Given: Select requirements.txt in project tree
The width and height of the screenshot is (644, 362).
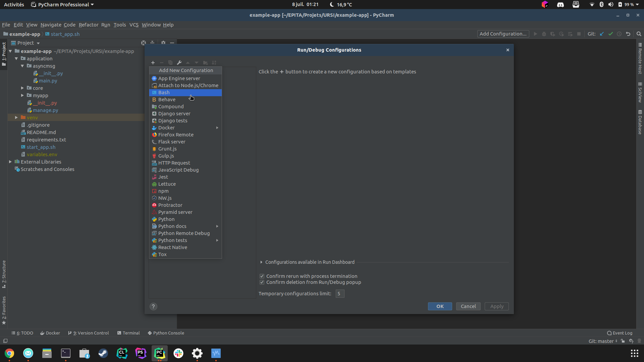Looking at the screenshot, I should [46, 140].
